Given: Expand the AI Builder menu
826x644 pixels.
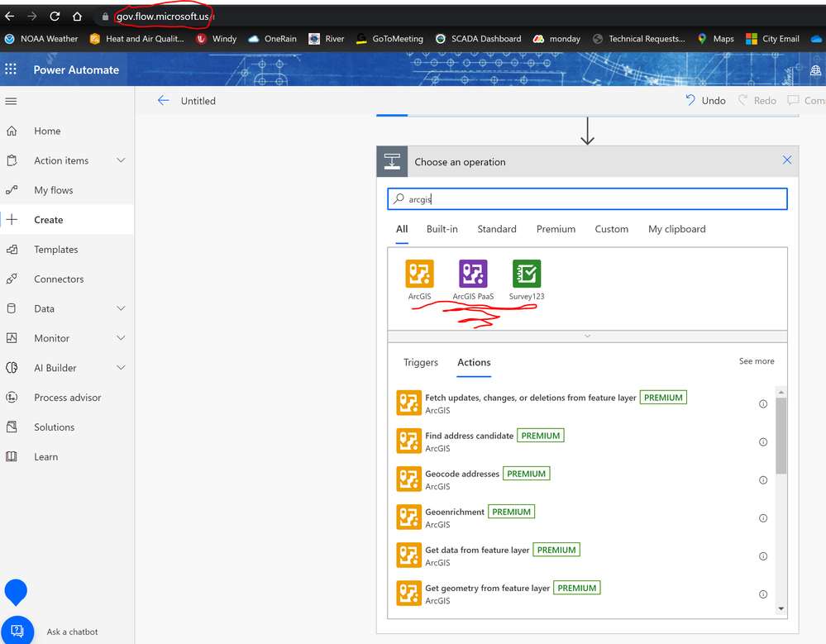Looking at the screenshot, I should pos(121,368).
